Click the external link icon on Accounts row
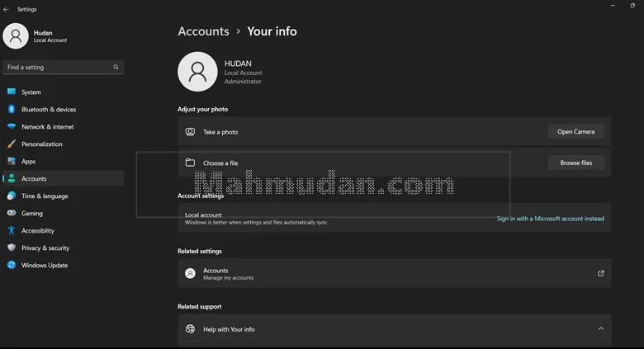Image resolution: width=644 pixels, height=349 pixels. (601, 273)
